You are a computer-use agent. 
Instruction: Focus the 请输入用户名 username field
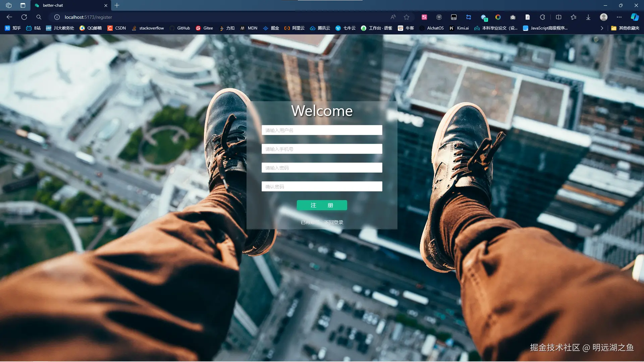[322, 130]
